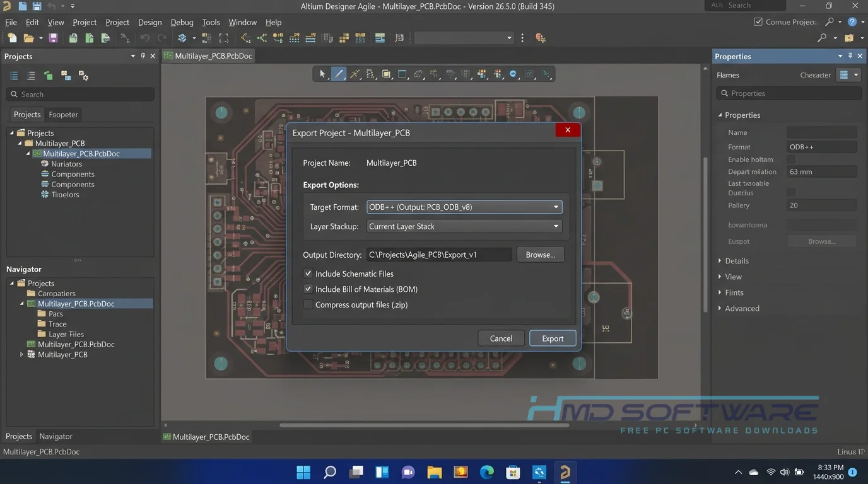Open the Design menu

pos(150,22)
